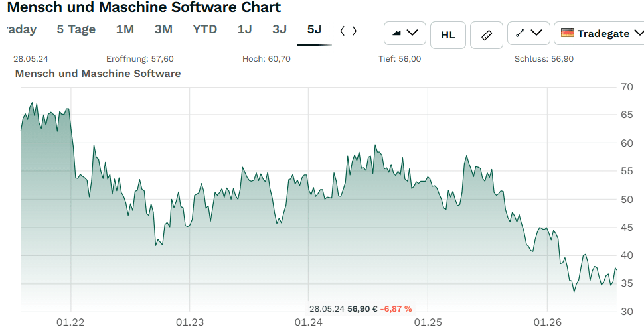Click the 45 y-axis label
644x329 pixels.
click(627, 228)
